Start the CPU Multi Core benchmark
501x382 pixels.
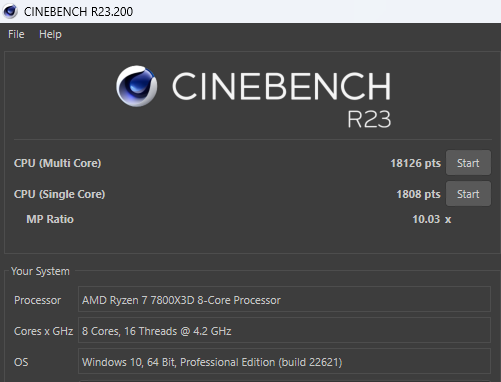click(x=468, y=163)
